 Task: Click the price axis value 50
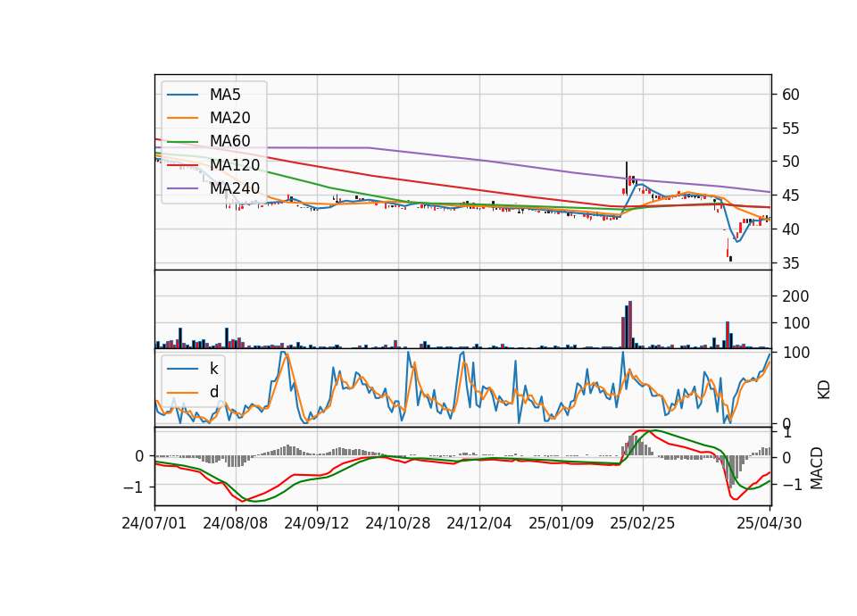tap(791, 162)
